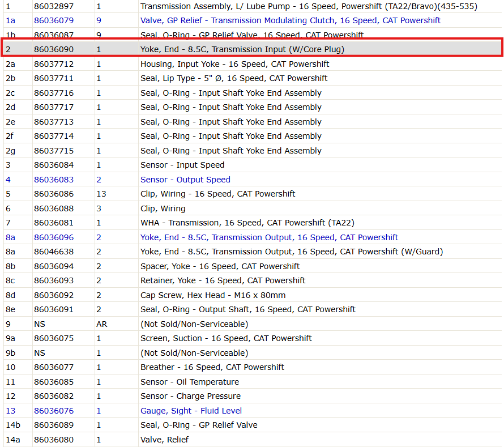Select item reference 2g
Viewport: 504px width, 447px height.
tap(10, 151)
